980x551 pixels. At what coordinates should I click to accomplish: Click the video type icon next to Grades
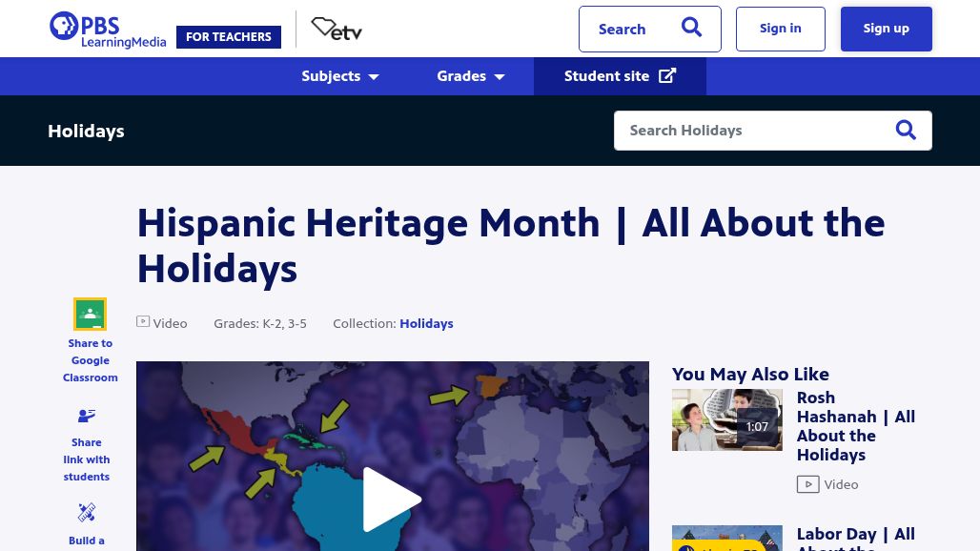(143, 321)
